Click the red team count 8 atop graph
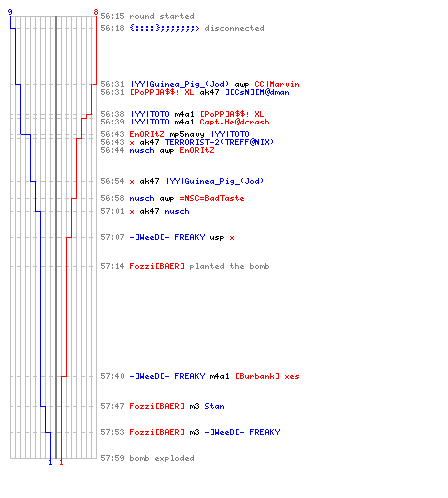This screenshot has height=498, width=448. click(96, 12)
